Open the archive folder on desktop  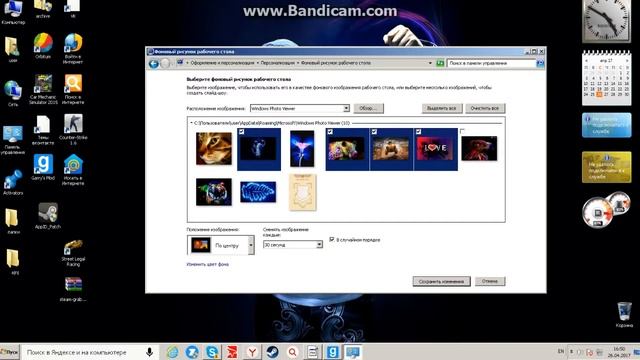pyautogui.click(x=43, y=9)
